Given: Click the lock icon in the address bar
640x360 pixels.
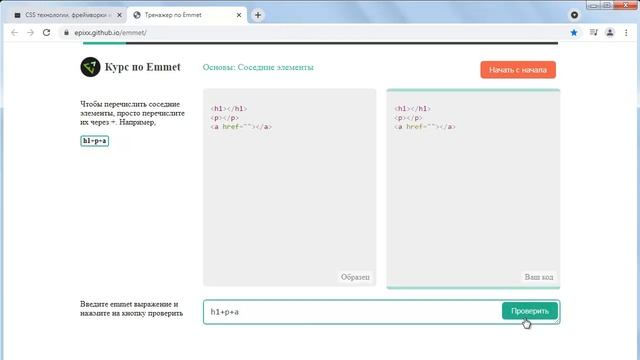Looking at the screenshot, I should (66, 33).
